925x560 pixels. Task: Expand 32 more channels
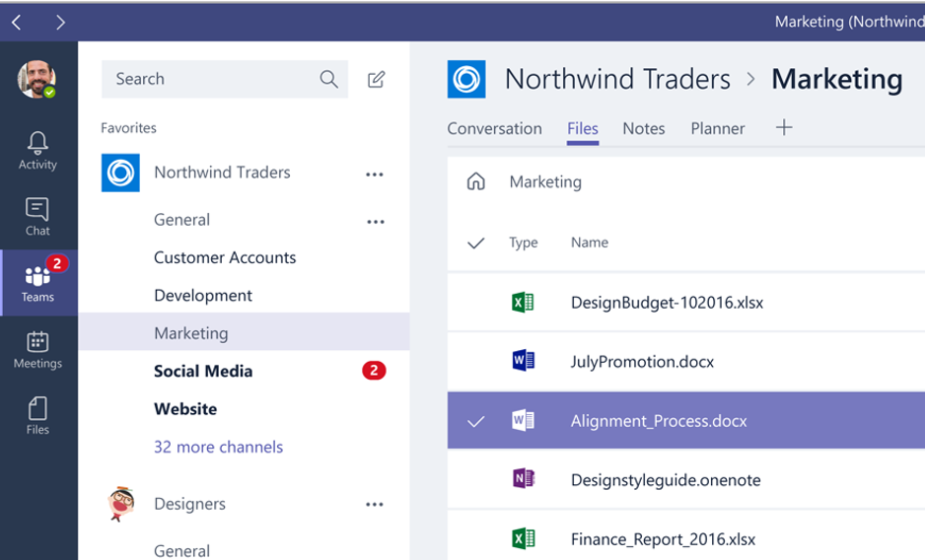218,447
